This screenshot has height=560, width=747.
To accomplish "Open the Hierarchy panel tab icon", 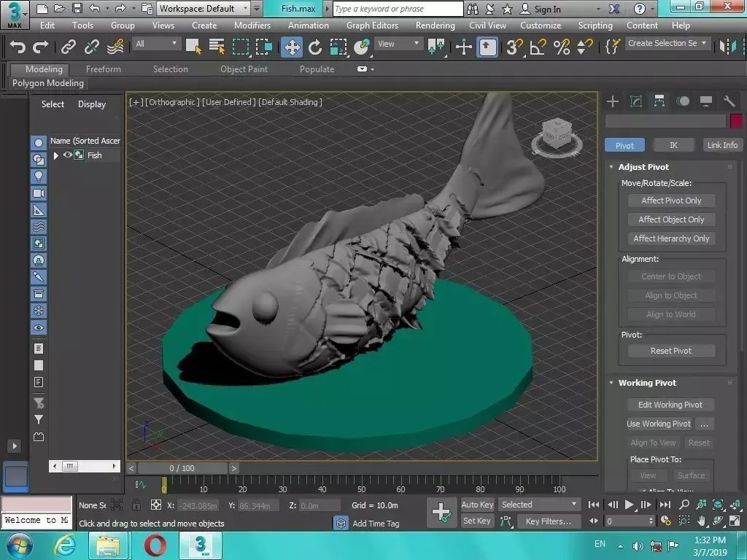I will pyautogui.click(x=659, y=101).
